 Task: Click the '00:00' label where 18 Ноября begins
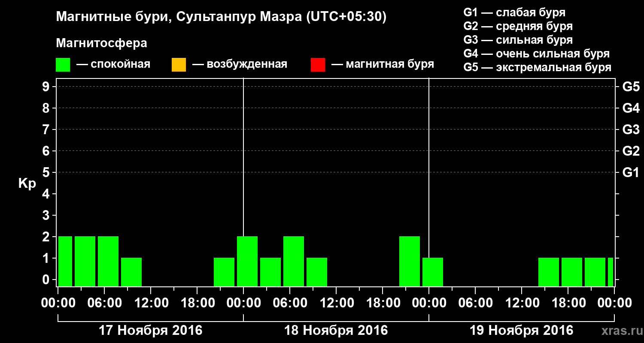(x=243, y=303)
